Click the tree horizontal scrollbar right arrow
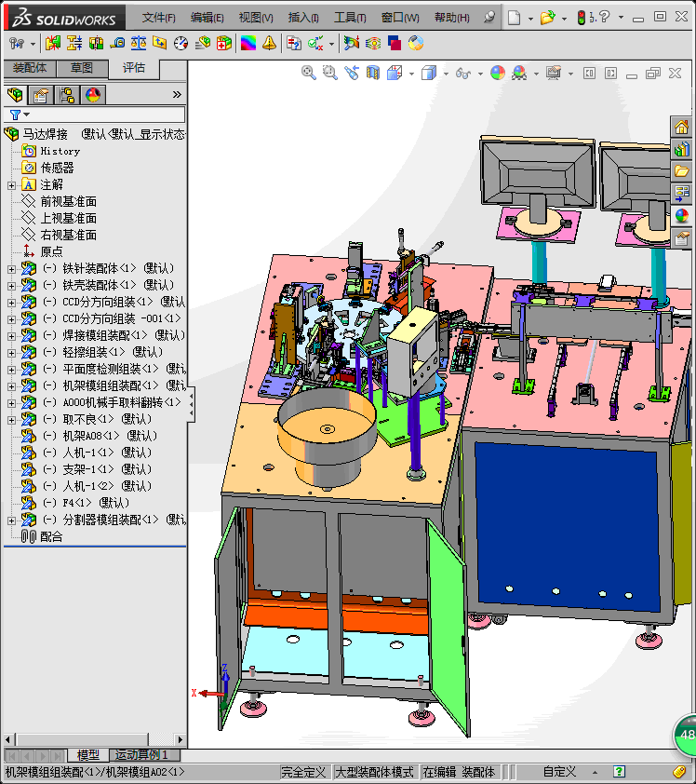The height and width of the screenshot is (784, 696). tap(180, 739)
